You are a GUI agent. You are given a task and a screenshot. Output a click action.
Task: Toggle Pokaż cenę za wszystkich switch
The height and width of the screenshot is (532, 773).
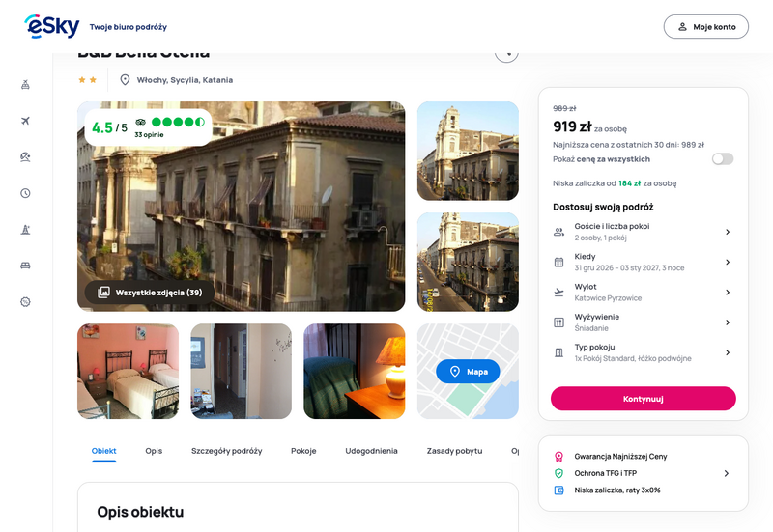pyautogui.click(x=723, y=158)
